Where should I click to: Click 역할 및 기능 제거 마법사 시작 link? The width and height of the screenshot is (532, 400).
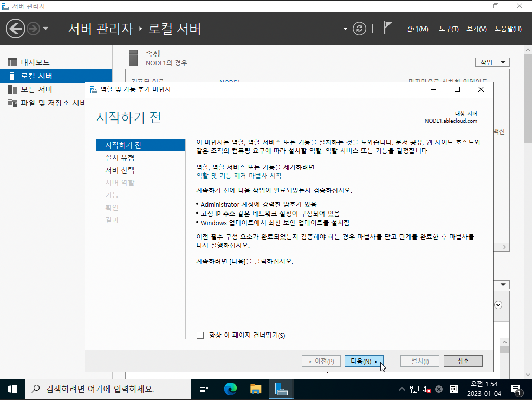click(239, 176)
